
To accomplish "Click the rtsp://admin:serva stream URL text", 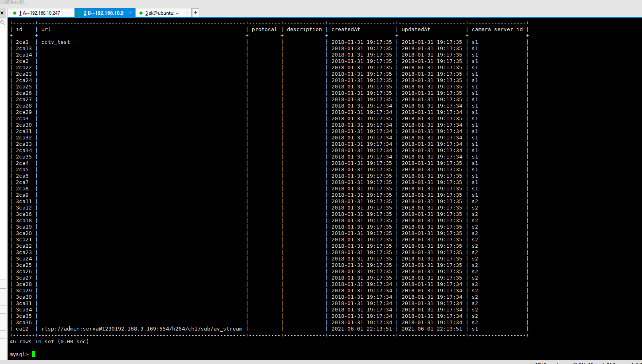I will coord(142,329).
